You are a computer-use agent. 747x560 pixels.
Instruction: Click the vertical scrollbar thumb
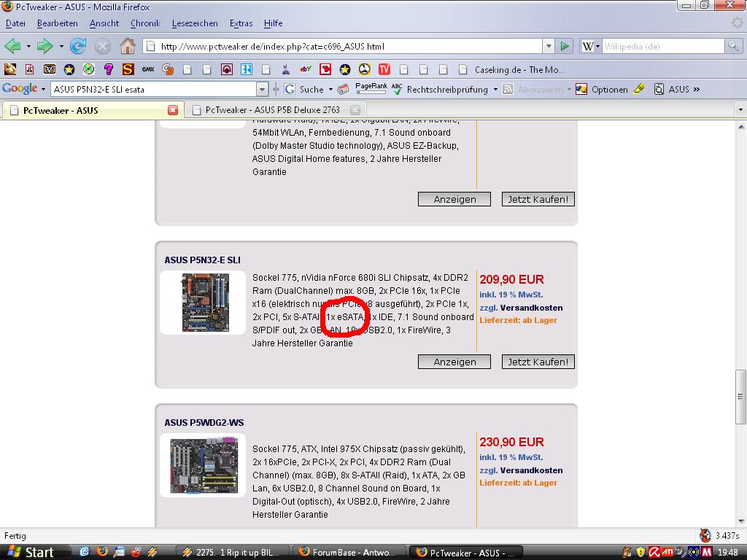point(740,397)
